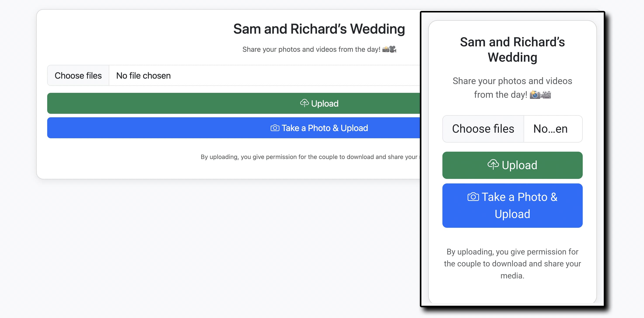Click the three-line permission notice in mobile preview
Image resolution: width=644 pixels, height=318 pixels.
(512, 263)
